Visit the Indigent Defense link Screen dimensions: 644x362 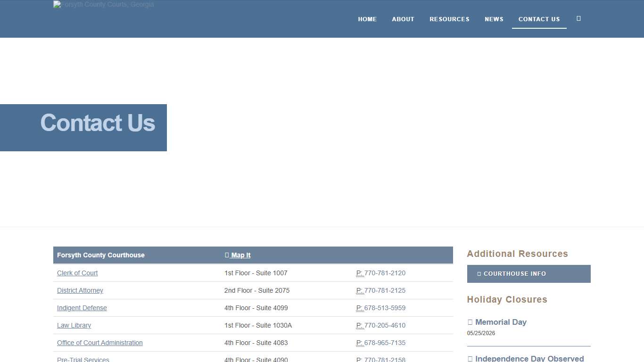pos(82,308)
